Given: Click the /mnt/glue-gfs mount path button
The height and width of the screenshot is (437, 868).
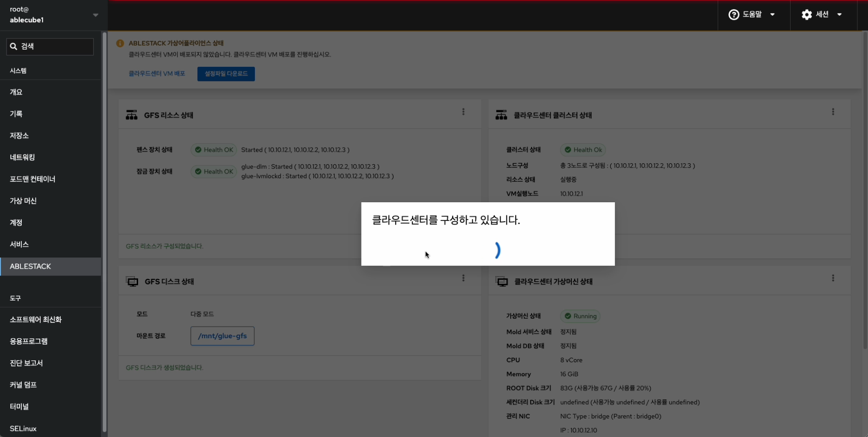Looking at the screenshot, I should coord(222,336).
